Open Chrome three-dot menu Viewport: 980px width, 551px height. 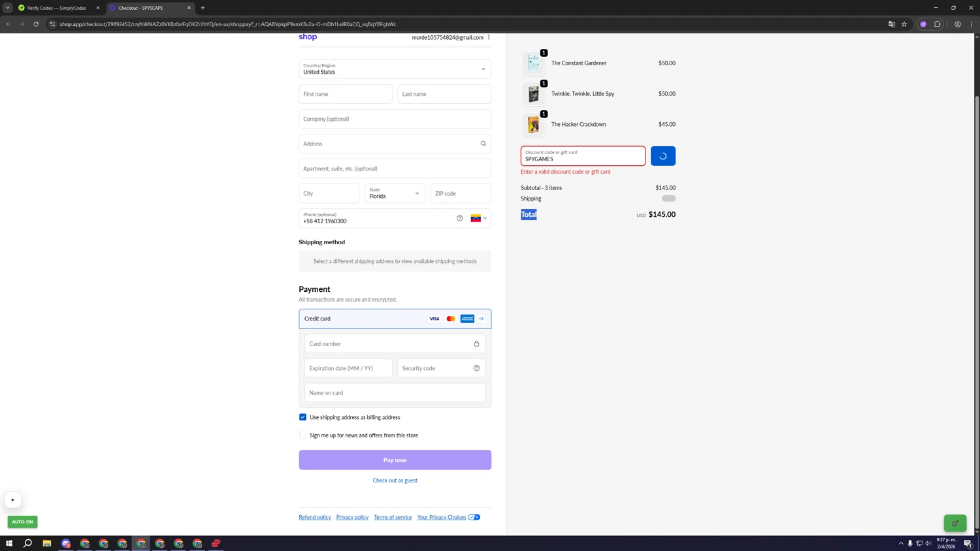[972, 24]
